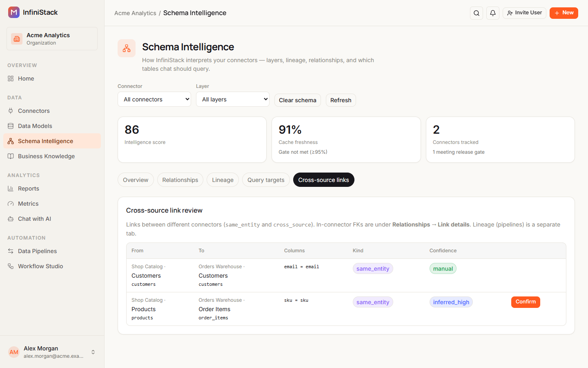The image size is (588, 368).
Task: Click the same_entity badge in Customers row
Action: 373,269
